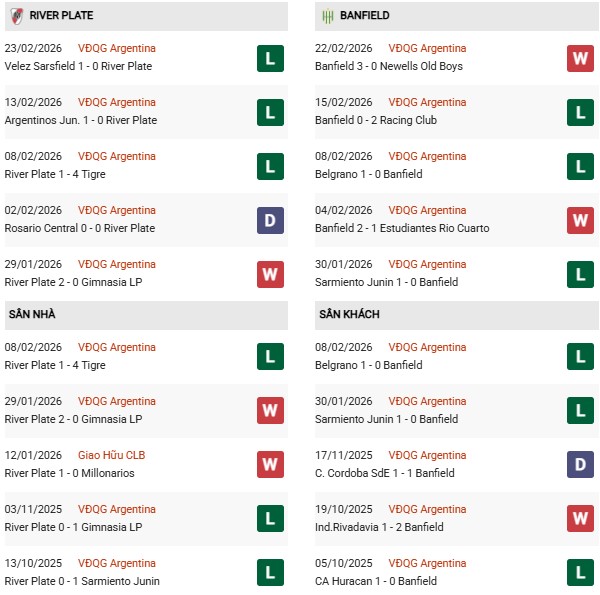The image size is (600, 595).
Task: Select the RIVER PLATE team header
Action: tap(62, 16)
